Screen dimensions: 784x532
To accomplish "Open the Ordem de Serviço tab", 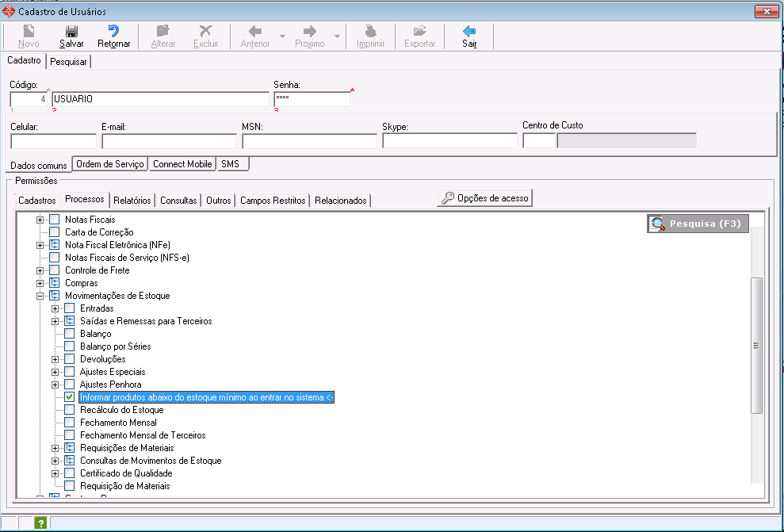I will 110,164.
